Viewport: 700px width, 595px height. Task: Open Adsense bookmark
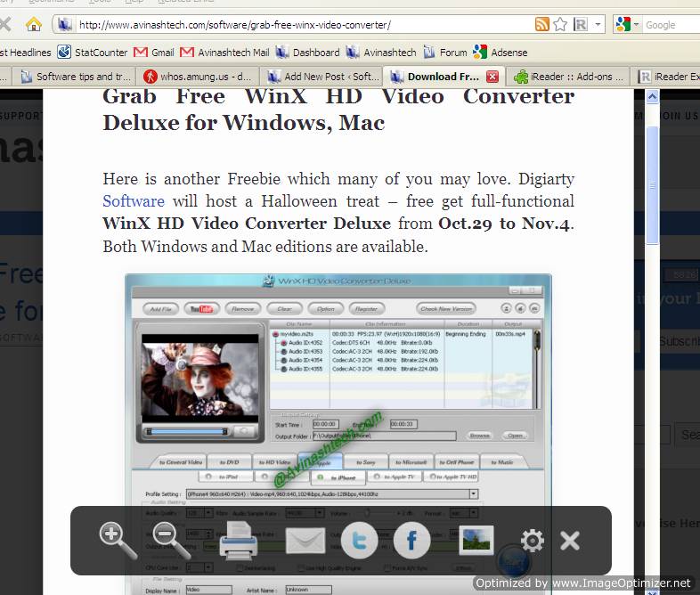coord(500,53)
